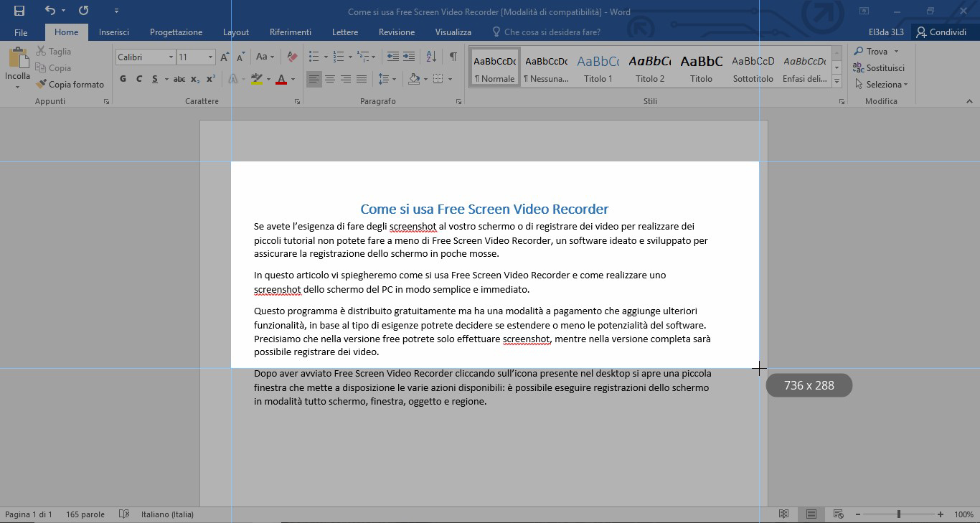
Task: Expand the styles gallery more arrow
Action: tap(837, 82)
